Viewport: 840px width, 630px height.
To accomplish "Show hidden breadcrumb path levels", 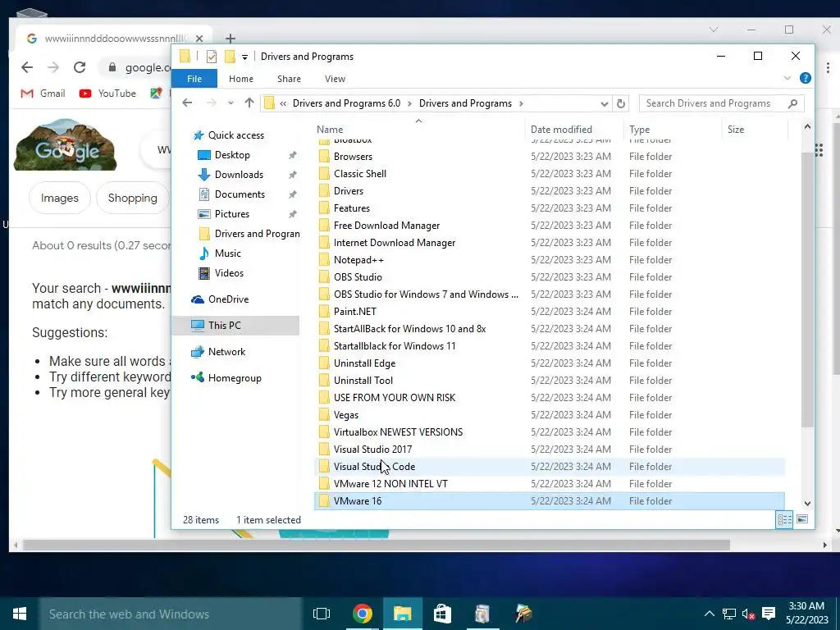I will pos(283,103).
